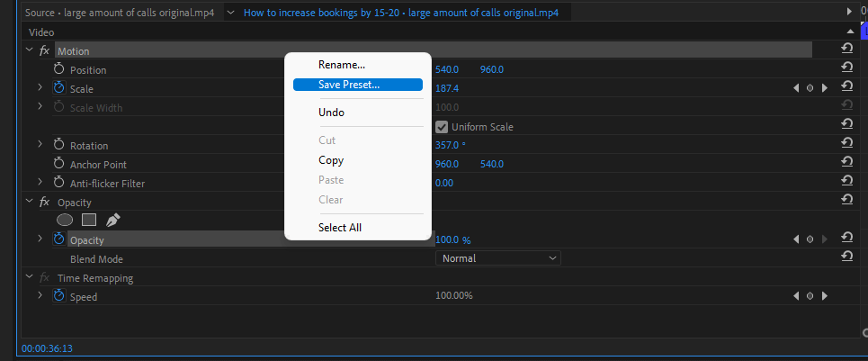Screen dimensions: 868x361
Task: Toggle animation stopwatch for Opacity property
Action: pyautogui.click(x=58, y=239)
